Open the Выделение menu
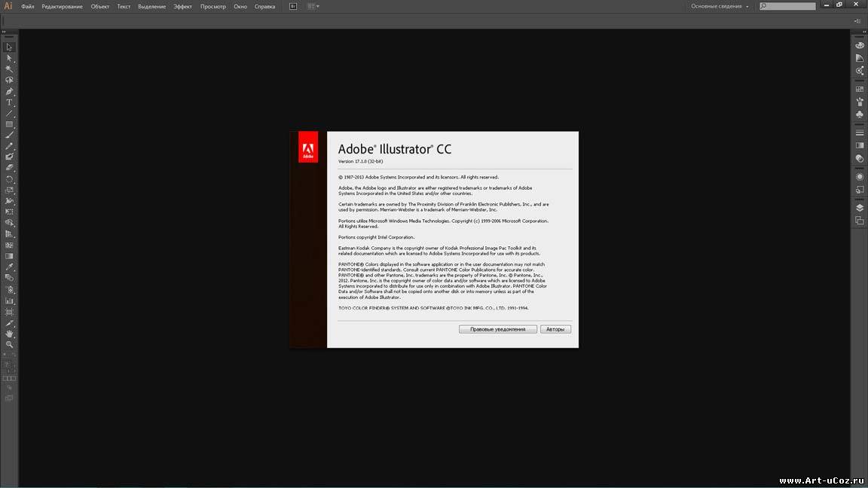The width and height of the screenshot is (868, 488). click(152, 7)
